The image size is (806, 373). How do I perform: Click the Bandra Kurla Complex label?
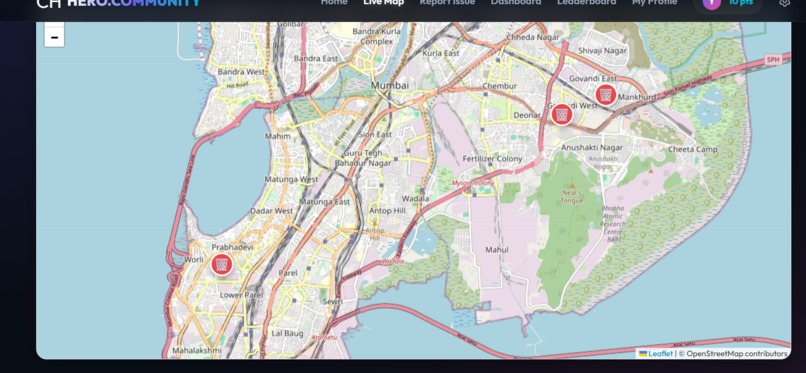pos(377,36)
